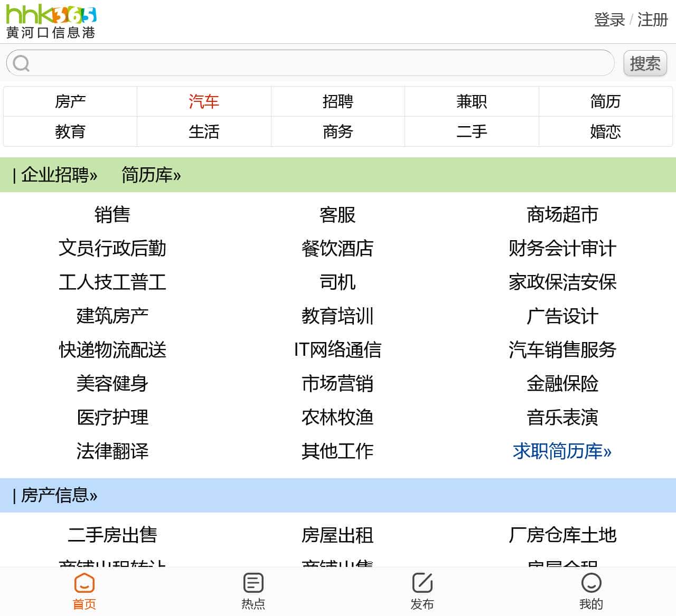Select the 二手 secondhand category
The height and width of the screenshot is (616, 676).
pyautogui.click(x=472, y=131)
